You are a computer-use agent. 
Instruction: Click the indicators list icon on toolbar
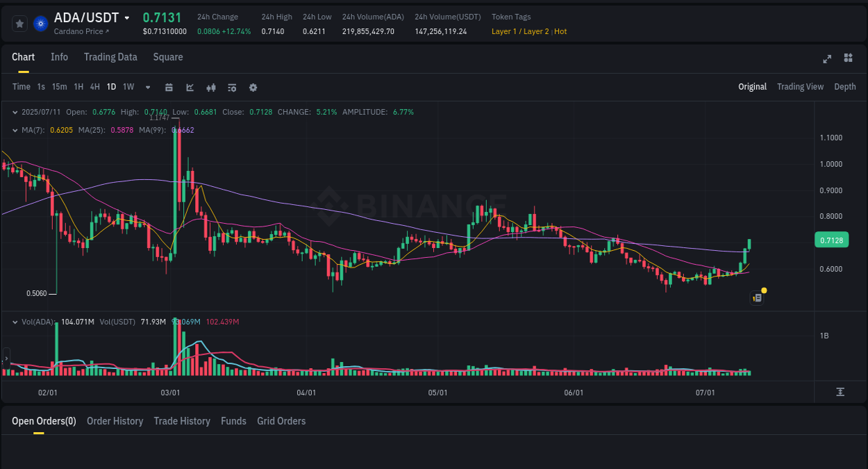pos(231,88)
